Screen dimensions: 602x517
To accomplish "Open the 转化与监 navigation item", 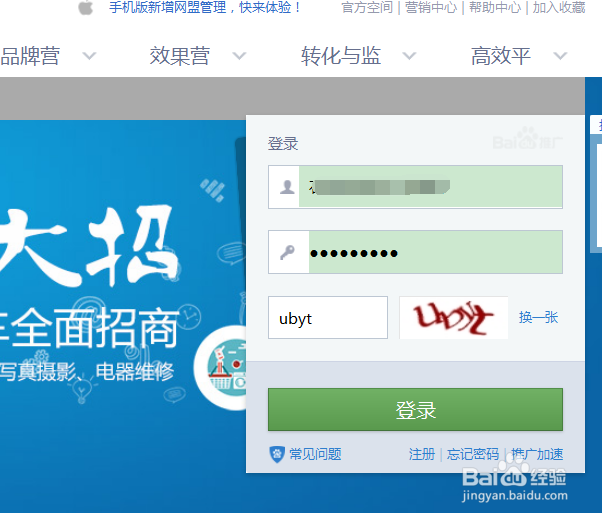I will click(x=341, y=56).
